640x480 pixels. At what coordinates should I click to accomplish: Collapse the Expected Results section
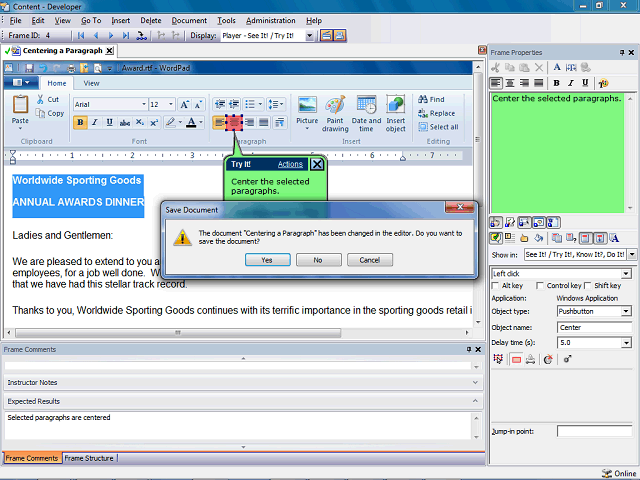pyautogui.click(x=475, y=401)
